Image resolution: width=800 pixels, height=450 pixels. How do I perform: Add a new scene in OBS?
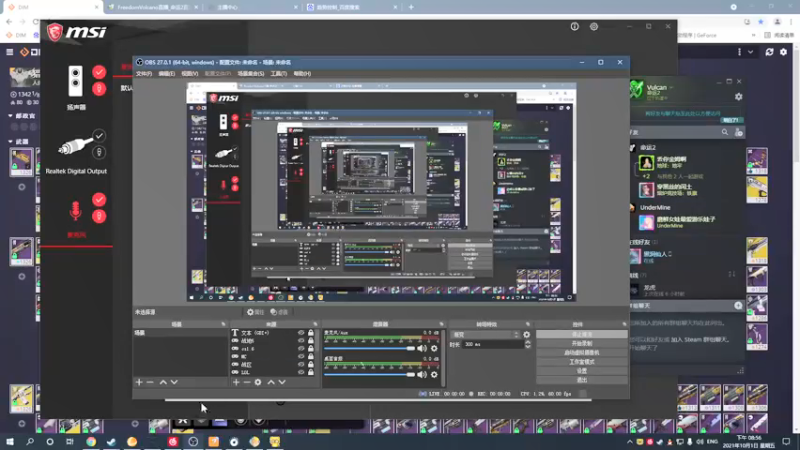[139, 382]
